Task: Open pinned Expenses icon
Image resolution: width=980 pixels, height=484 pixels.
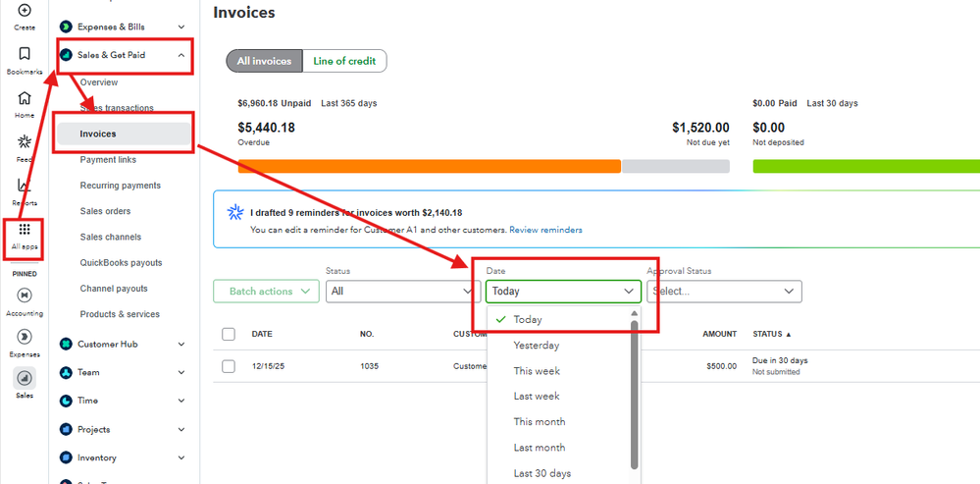Action: tap(25, 337)
